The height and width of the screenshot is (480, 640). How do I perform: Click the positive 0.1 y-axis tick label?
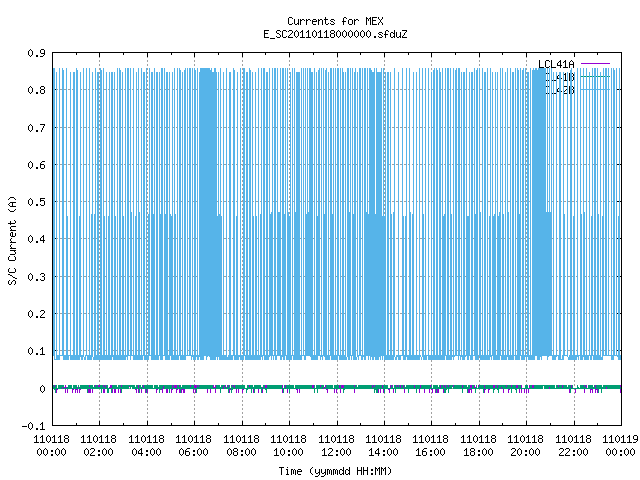36,351
